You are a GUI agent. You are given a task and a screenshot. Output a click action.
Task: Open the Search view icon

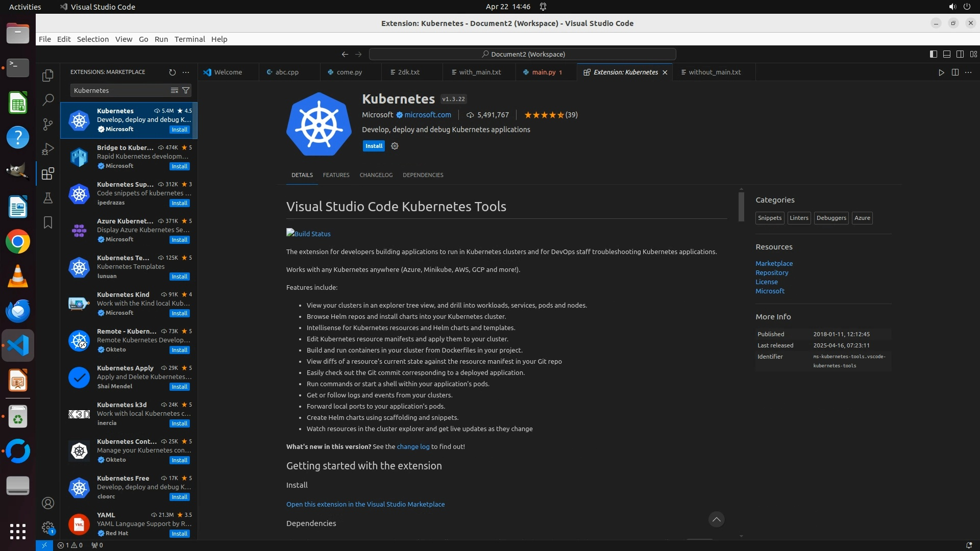tap(48, 100)
